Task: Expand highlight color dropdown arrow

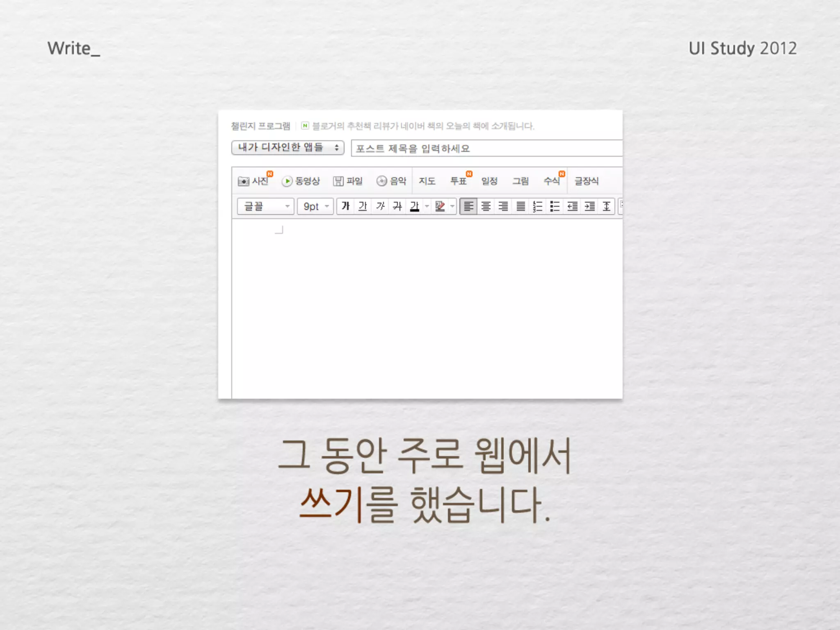Action: pyautogui.click(x=452, y=206)
